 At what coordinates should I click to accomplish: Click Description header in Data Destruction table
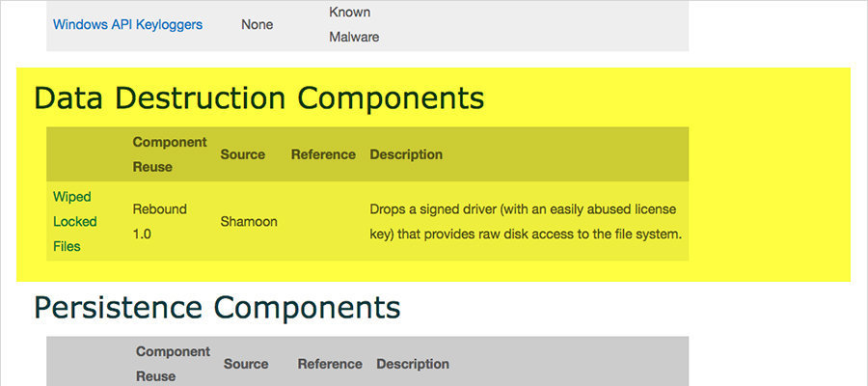(x=406, y=154)
